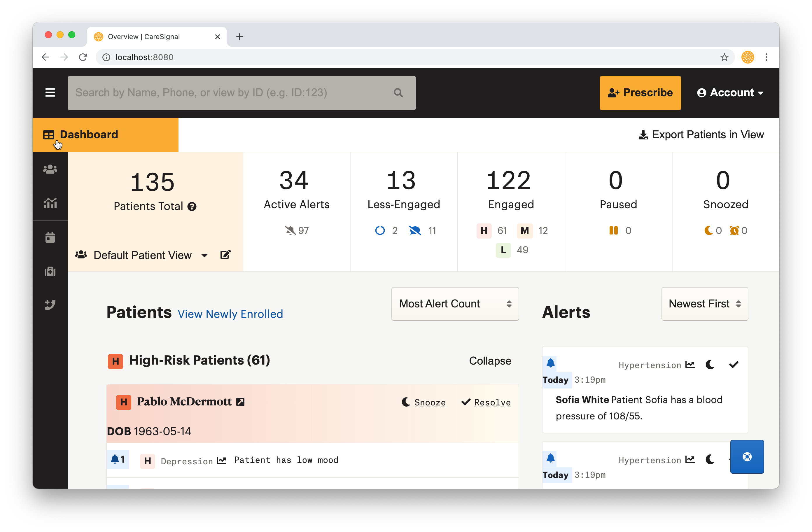Select the 135 Patients Total card

(155, 212)
